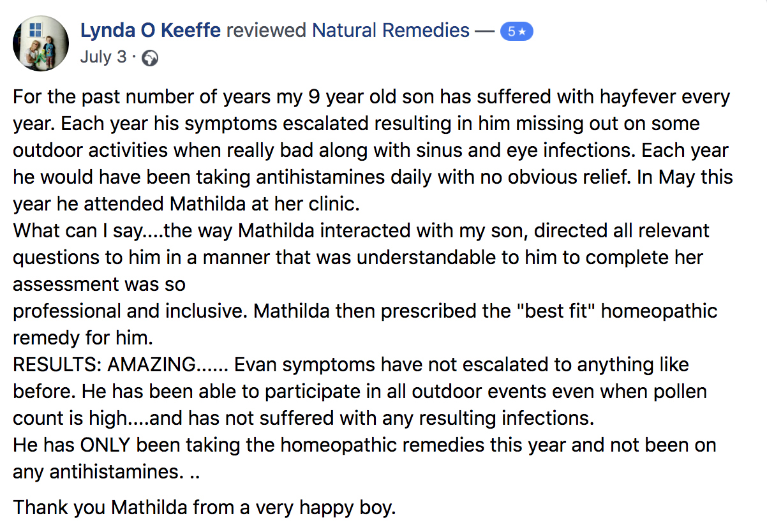This screenshot has height=532, width=767.
Task: Open the Lynda O Keeffe profile link
Action: pos(151,30)
